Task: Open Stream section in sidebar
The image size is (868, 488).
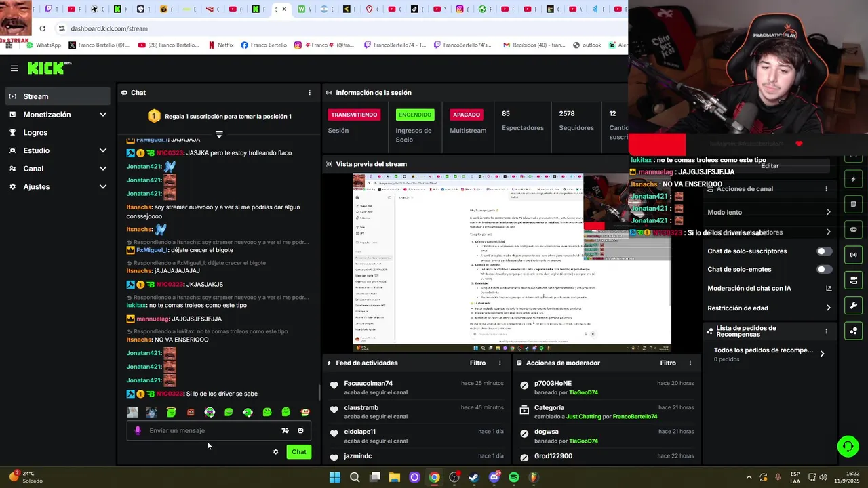Action: (x=58, y=96)
